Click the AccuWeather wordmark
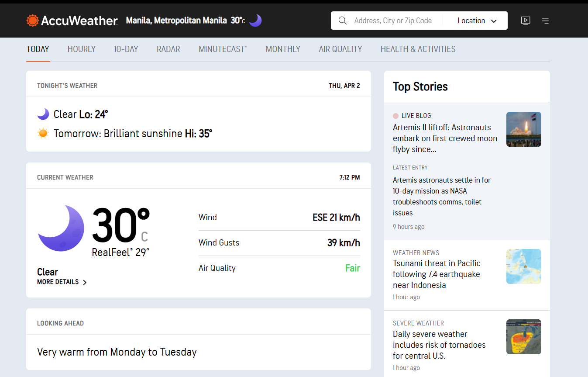 [79, 21]
